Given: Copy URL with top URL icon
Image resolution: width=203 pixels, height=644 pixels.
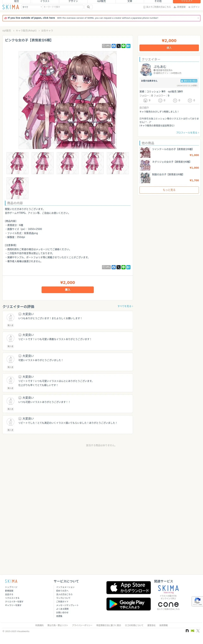Looking at the screenshot, I should coord(106,46).
